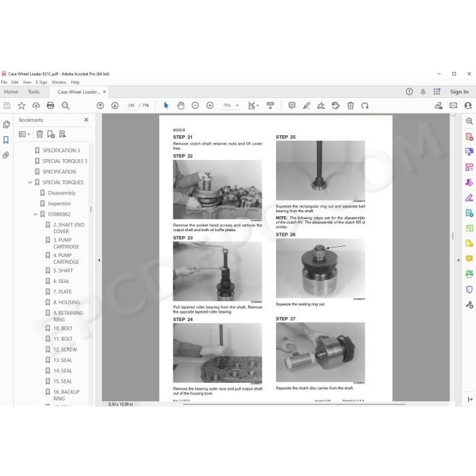Click the Zoom out minus icon
This screenshot has height=476, width=476.
(x=195, y=105)
